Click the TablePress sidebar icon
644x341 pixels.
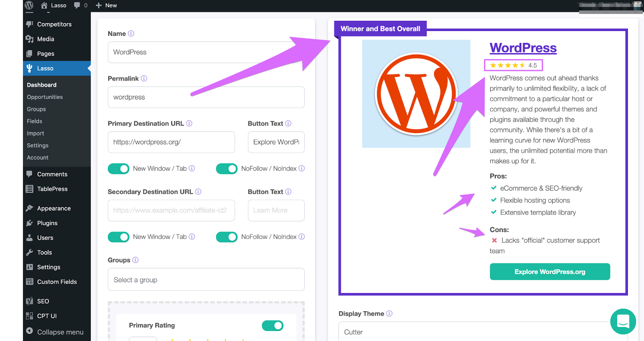[29, 189]
